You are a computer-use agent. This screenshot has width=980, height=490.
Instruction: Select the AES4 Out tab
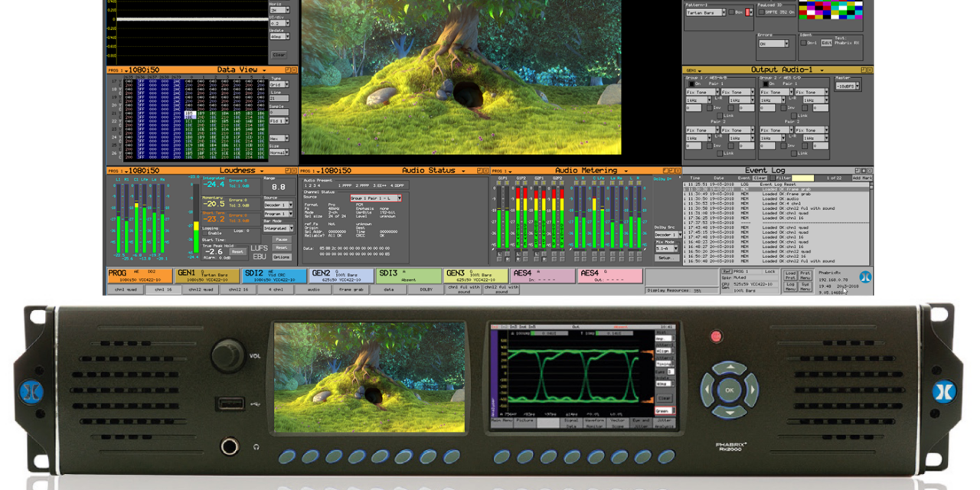pyautogui.click(x=610, y=276)
